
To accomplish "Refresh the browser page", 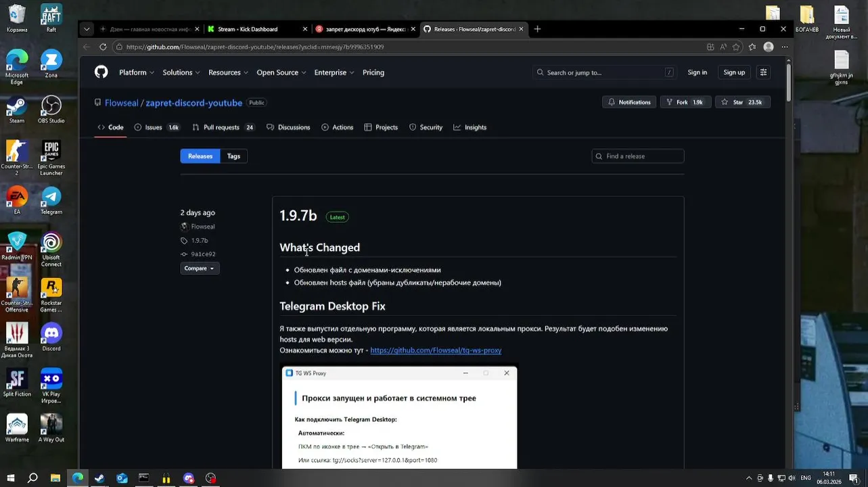I will (103, 47).
